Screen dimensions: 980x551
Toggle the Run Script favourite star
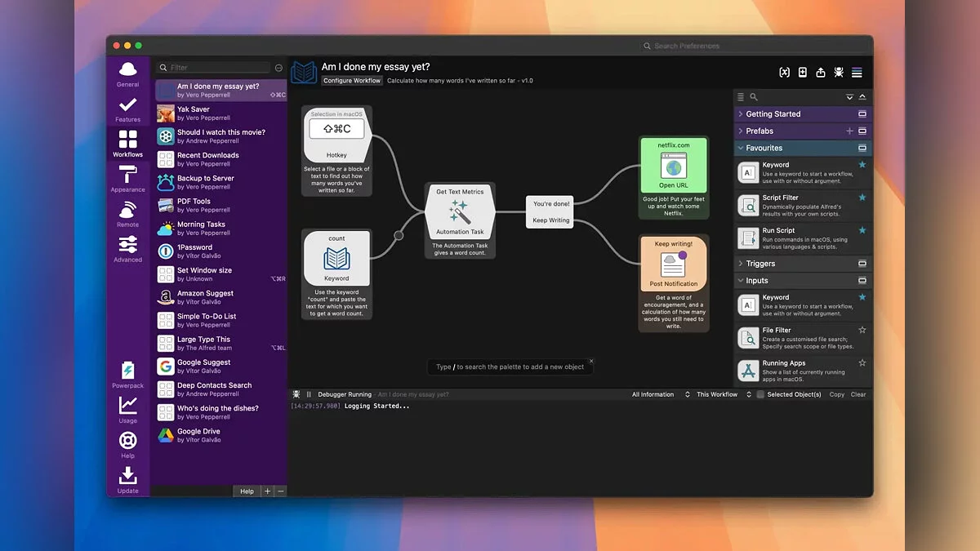(862, 230)
